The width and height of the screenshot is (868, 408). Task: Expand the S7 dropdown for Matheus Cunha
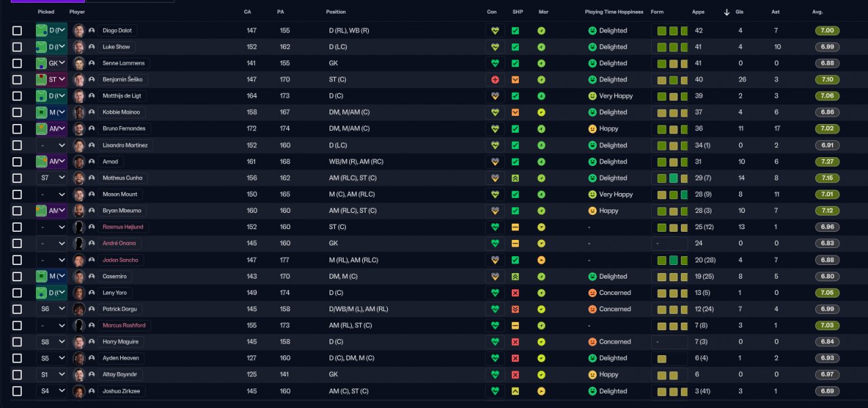tap(52, 178)
